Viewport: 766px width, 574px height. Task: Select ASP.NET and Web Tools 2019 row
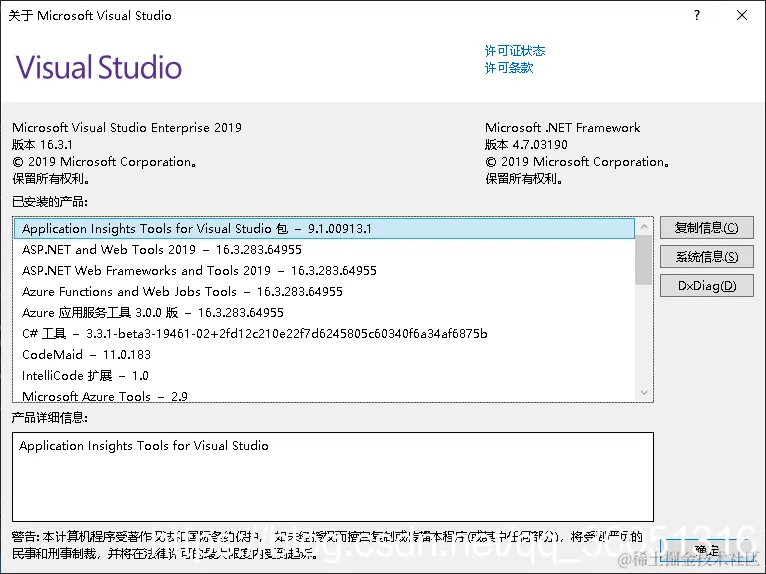click(x=324, y=250)
